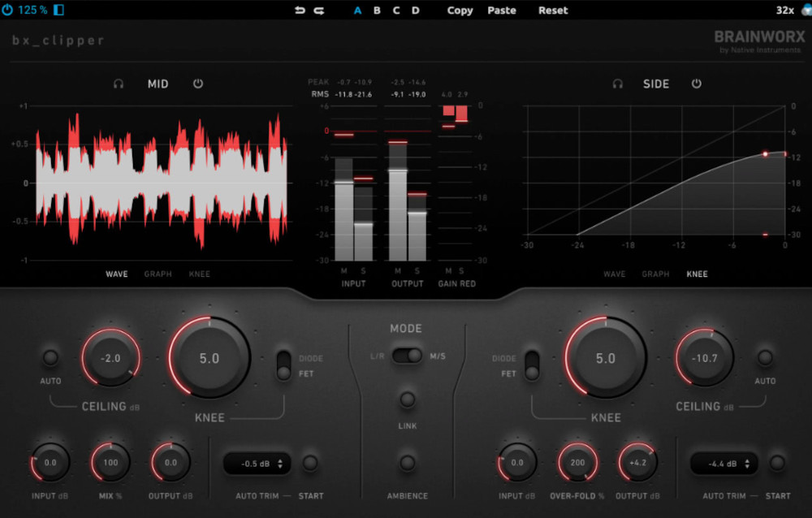The width and height of the screenshot is (812, 518).
Task: Switch the MID clipper to FET mode
Action: pyautogui.click(x=285, y=373)
